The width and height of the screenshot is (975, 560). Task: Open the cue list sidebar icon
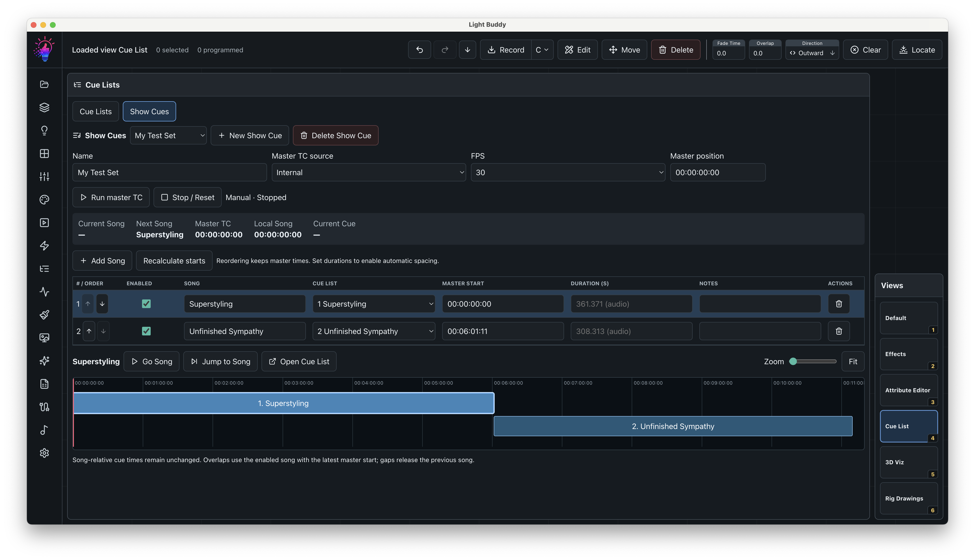44,269
